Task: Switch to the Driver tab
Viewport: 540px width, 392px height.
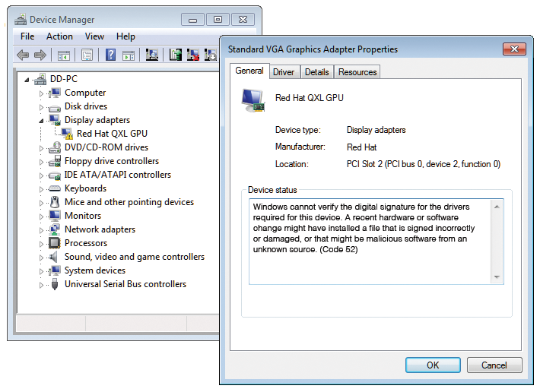Action: tap(284, 72)
